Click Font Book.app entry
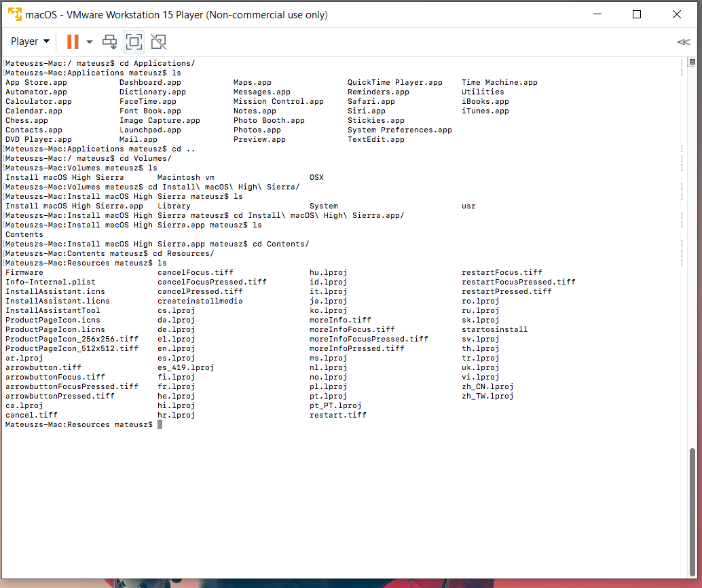 click(x=151, y=111)
